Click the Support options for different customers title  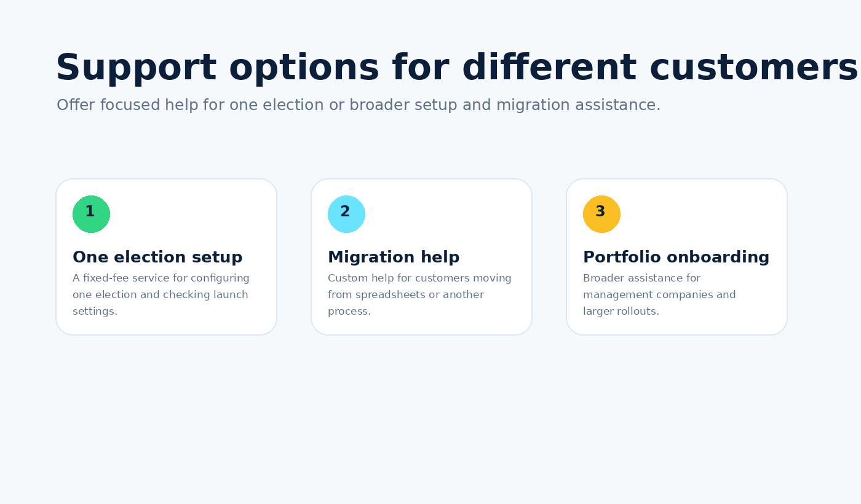coord(456,68)
